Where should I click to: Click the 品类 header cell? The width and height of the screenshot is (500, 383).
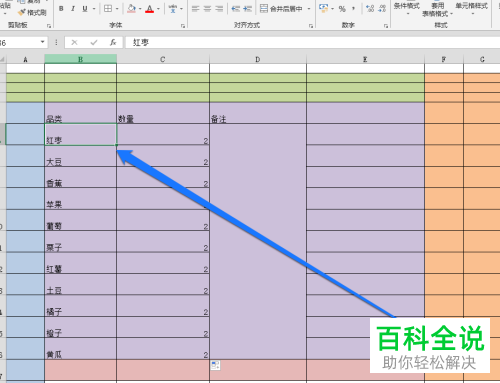coord(80,113)
